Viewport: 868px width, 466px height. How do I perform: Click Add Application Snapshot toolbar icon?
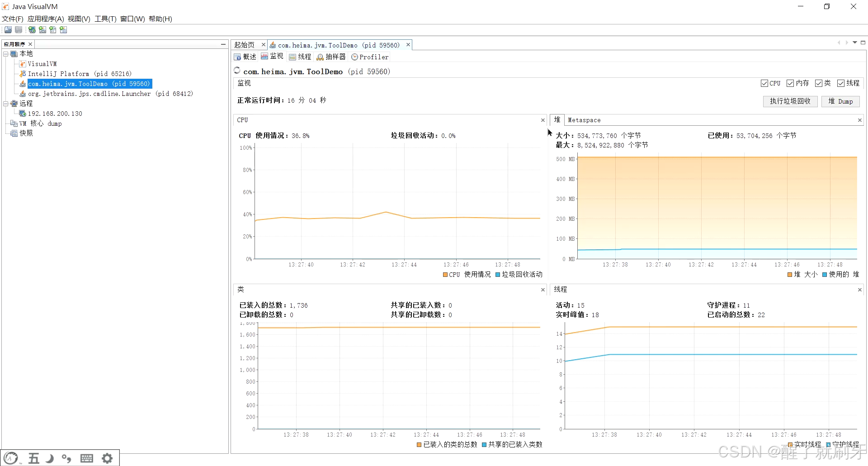[63, 30]
